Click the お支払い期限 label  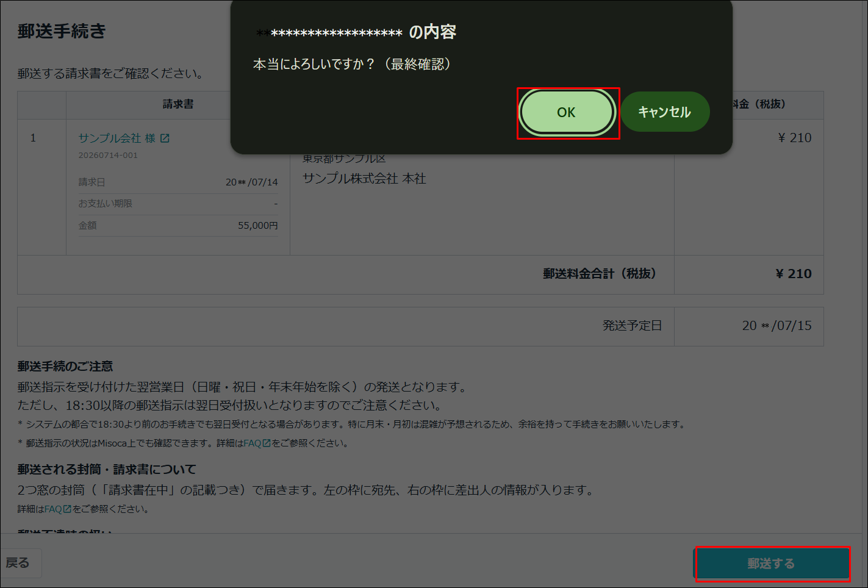105,204
